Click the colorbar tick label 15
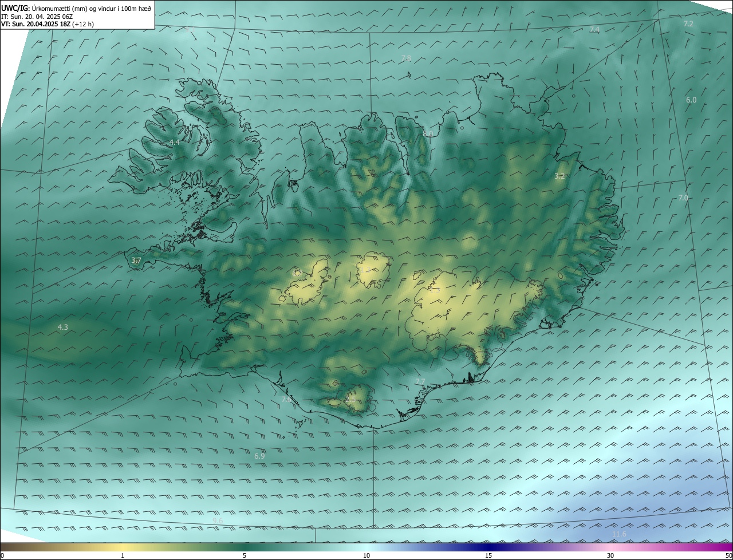 488,555
